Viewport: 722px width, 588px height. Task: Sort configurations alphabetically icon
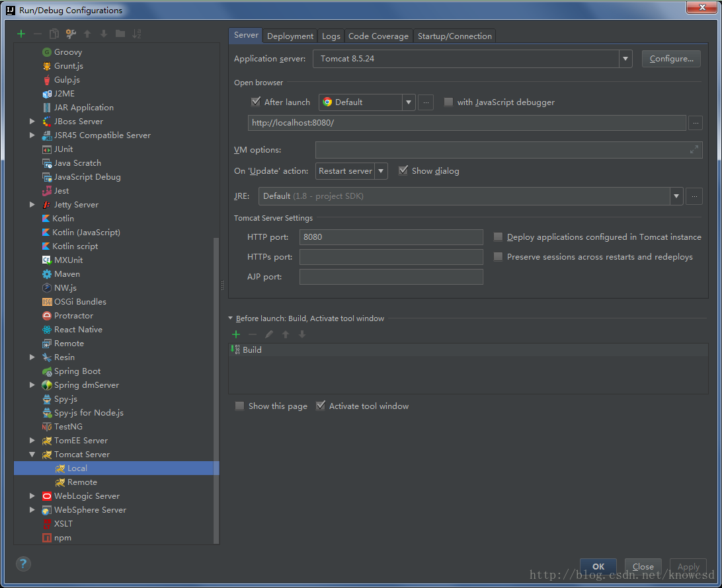click(137, 34)
